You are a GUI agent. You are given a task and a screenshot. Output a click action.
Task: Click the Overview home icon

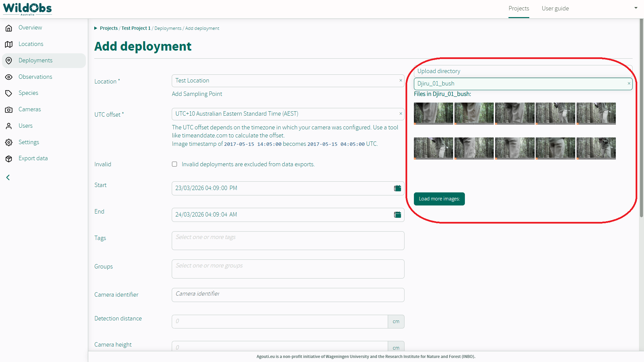9,28
